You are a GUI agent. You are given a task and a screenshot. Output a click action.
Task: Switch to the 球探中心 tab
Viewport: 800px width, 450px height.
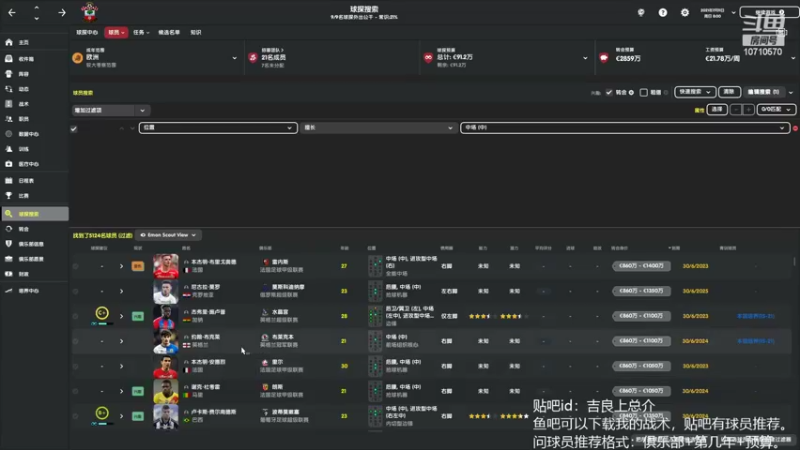[x=87, y=32]
